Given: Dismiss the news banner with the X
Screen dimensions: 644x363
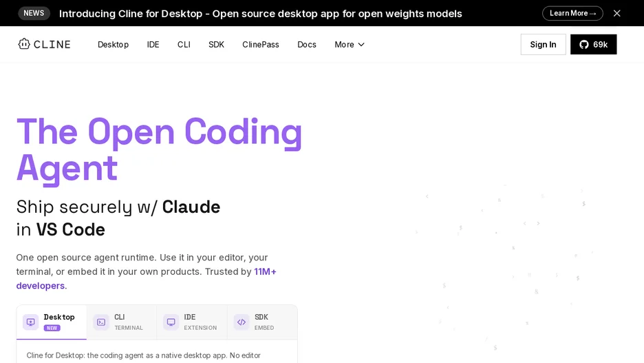Looking at the screenshot, I should tap(617, 13).
